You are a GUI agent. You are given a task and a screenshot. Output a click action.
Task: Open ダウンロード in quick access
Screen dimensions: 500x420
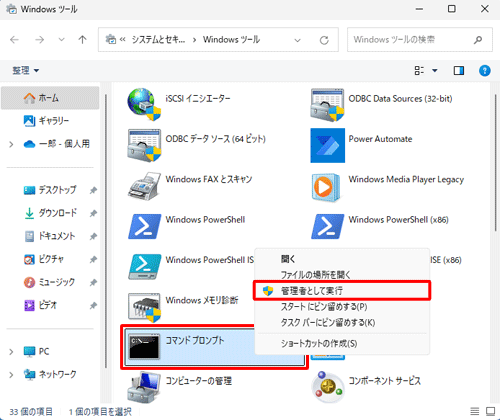point(50,213)
